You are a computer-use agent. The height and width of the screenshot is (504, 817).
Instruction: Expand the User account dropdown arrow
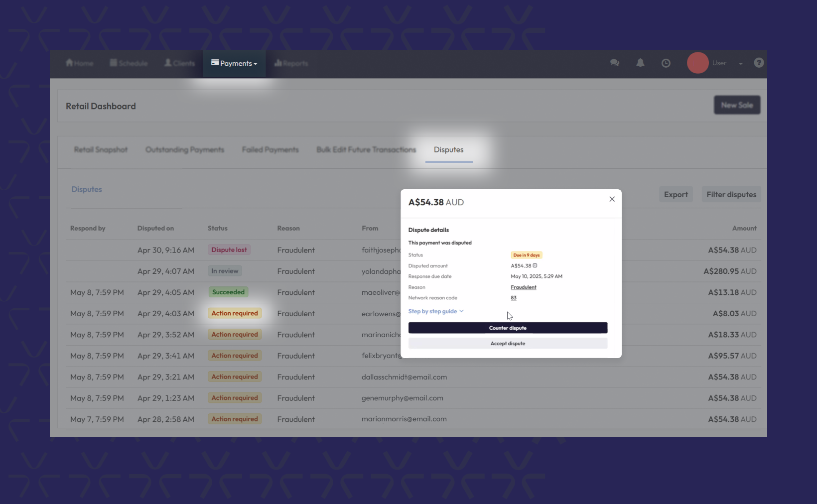point(741,63)
